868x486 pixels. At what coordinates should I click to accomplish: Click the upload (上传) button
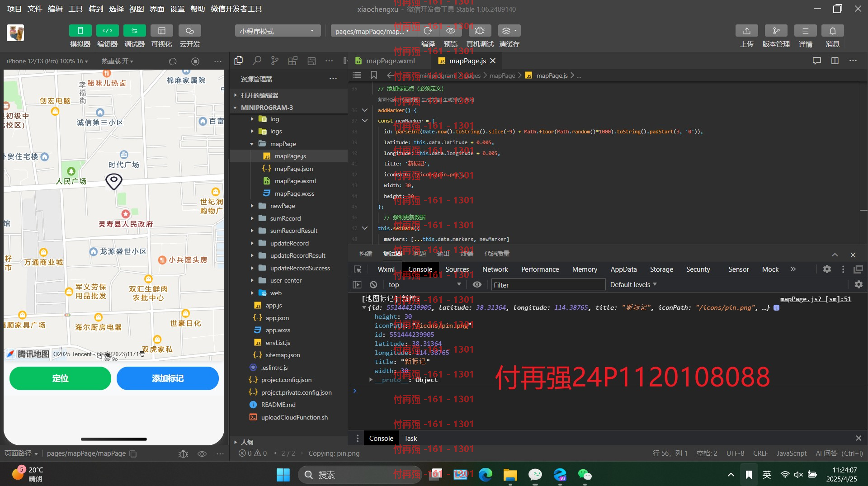(746, 31)
